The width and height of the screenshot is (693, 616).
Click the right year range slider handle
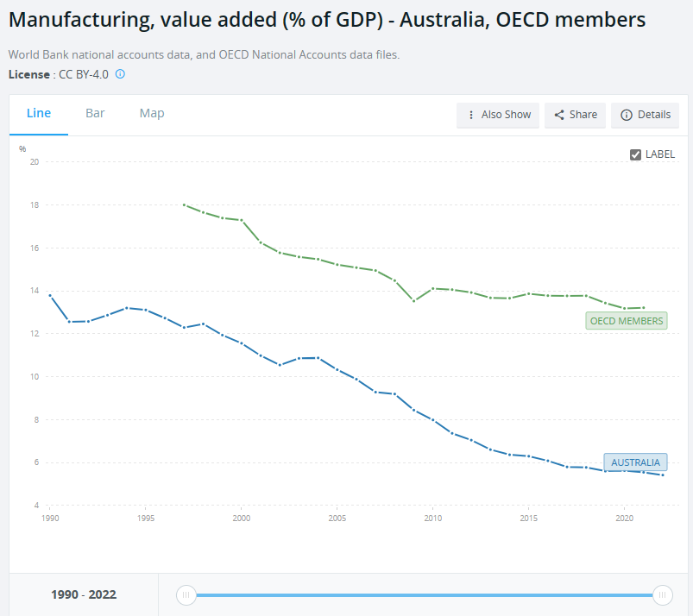tap(663, 594)
